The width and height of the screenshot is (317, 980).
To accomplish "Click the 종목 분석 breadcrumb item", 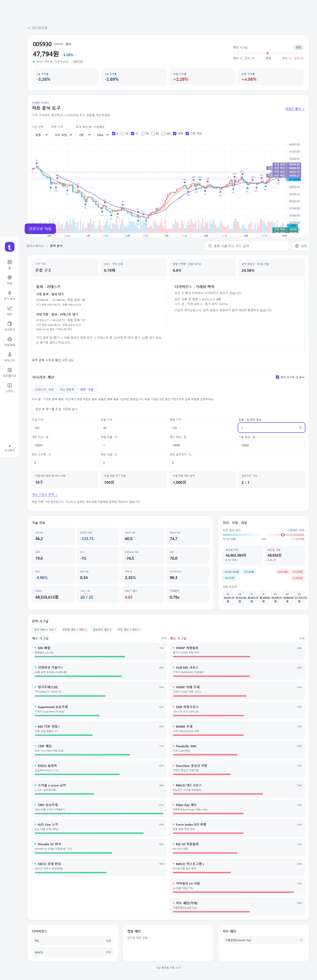I will [56, 246].
